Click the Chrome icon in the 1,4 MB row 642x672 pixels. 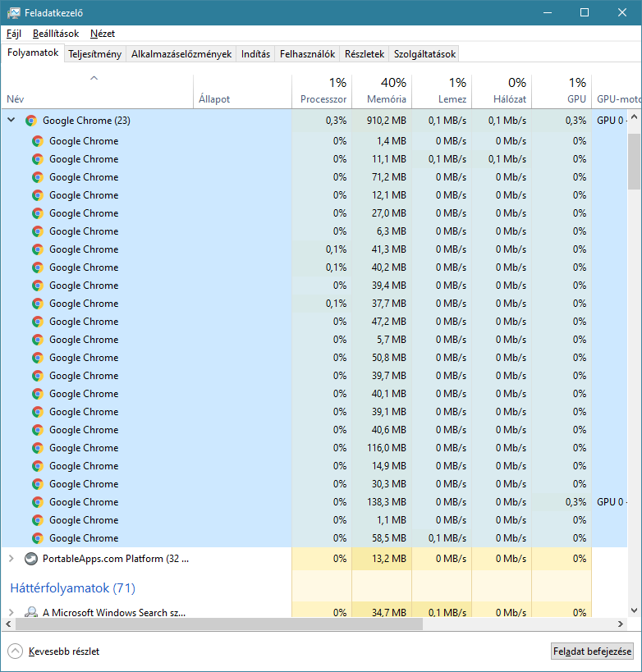(38, 141)
